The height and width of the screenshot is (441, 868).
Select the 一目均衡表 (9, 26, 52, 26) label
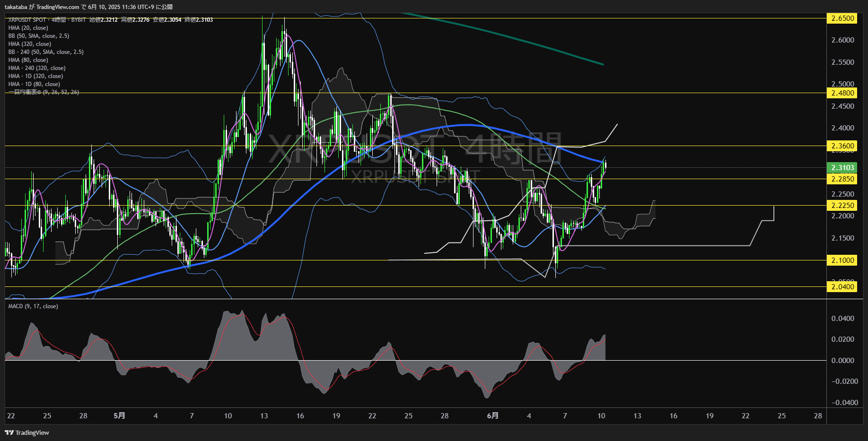point(44,92)
